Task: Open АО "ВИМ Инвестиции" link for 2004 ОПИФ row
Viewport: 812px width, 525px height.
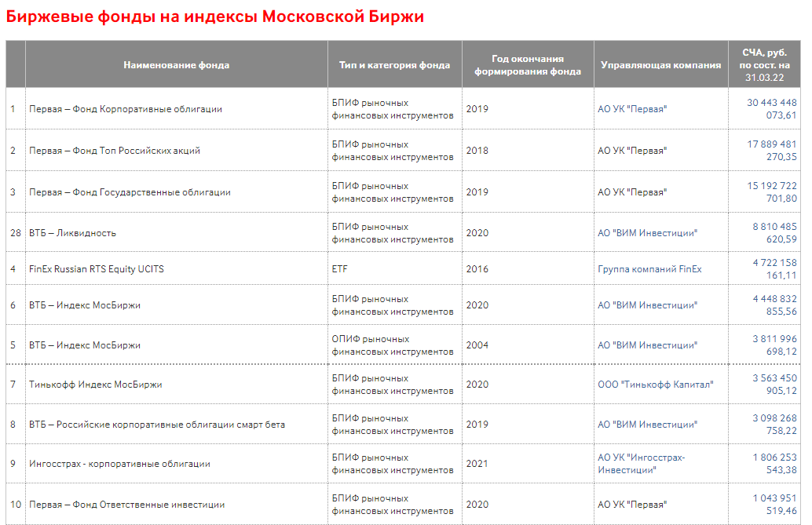Action: tap(647, 345)
